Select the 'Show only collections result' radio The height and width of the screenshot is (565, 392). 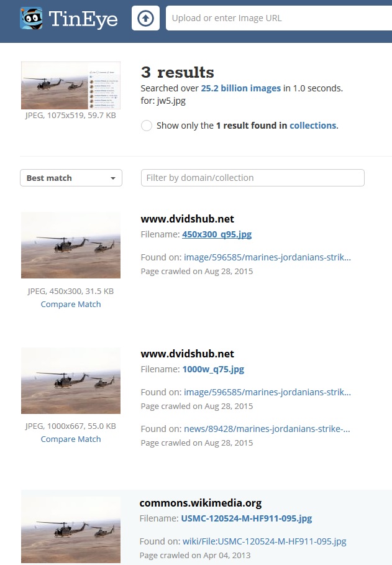click(147, 126)
